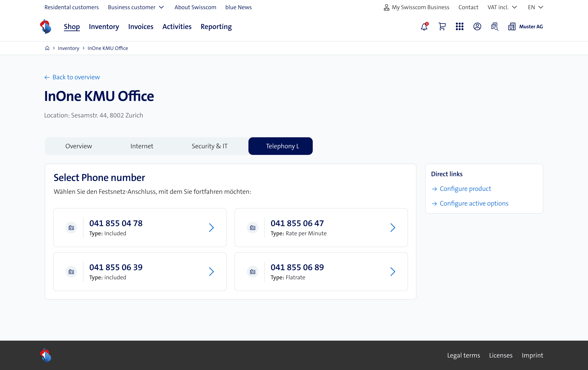Click the My Swisscom Business person icon
Screen dimensions: 588x370
386,7
